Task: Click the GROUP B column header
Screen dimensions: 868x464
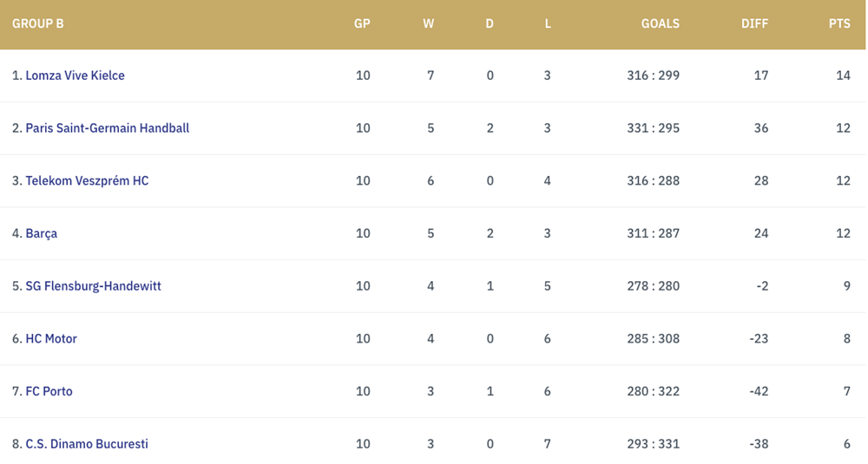Action: coord(37,23)
